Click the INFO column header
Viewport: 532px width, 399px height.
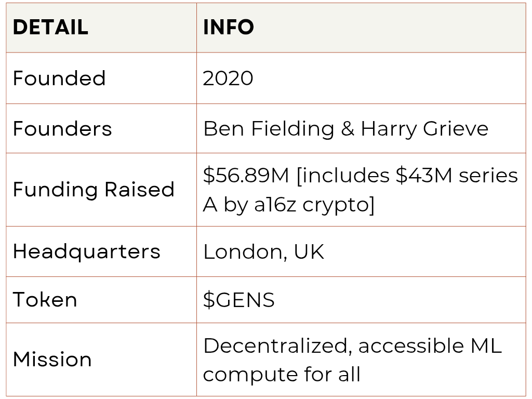tap(229, 27)
